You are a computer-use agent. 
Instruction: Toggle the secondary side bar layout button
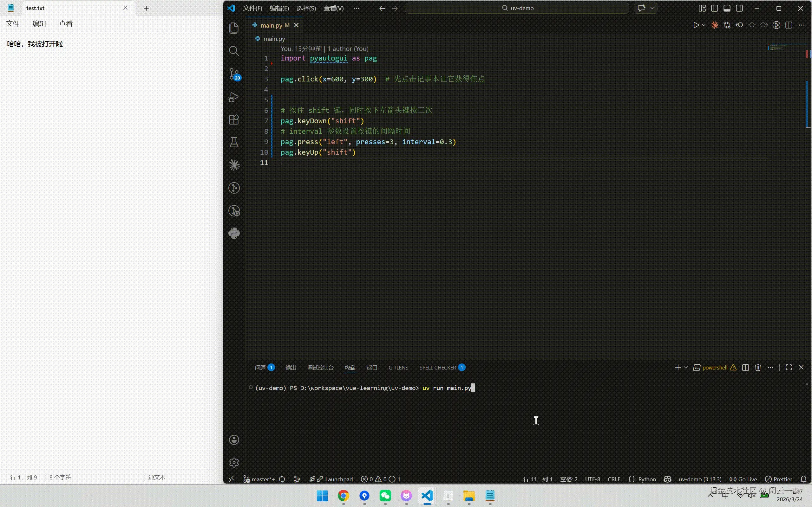[739, 8]
